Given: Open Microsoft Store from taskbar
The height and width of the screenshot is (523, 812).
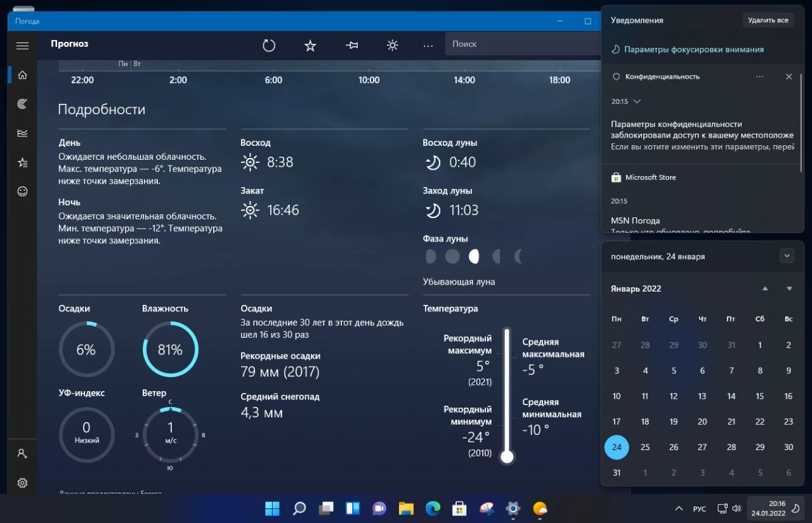Looking at the screenshot, I should tap(459, 508).
